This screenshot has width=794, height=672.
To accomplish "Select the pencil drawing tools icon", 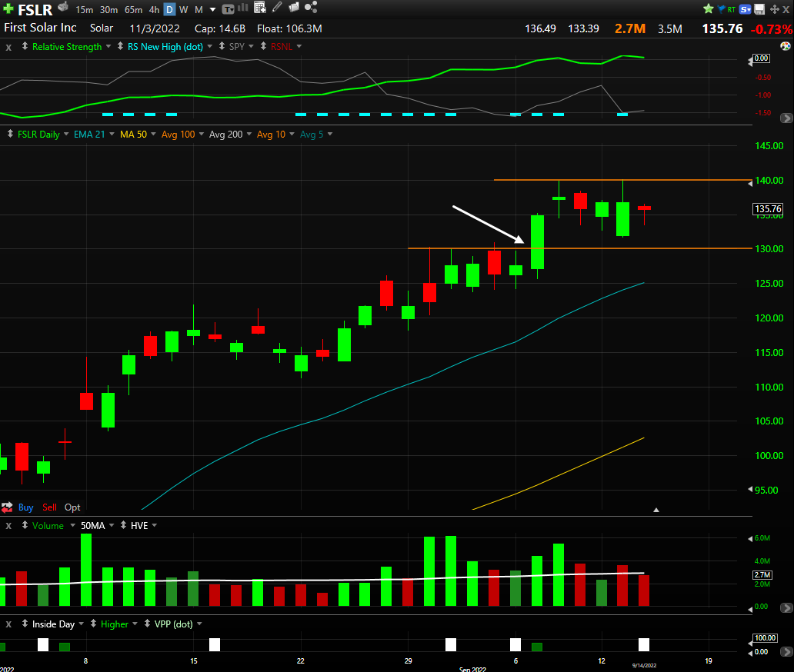I will click(277, 7).
